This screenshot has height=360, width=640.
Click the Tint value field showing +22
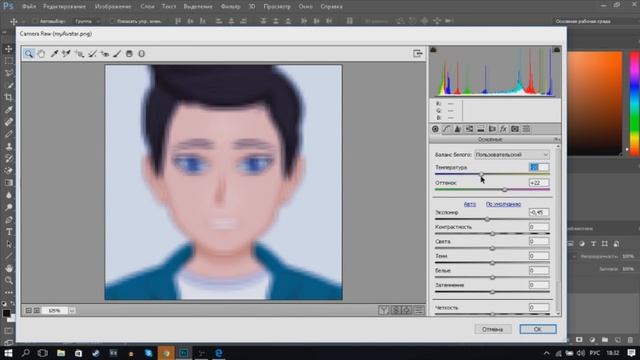539,183
